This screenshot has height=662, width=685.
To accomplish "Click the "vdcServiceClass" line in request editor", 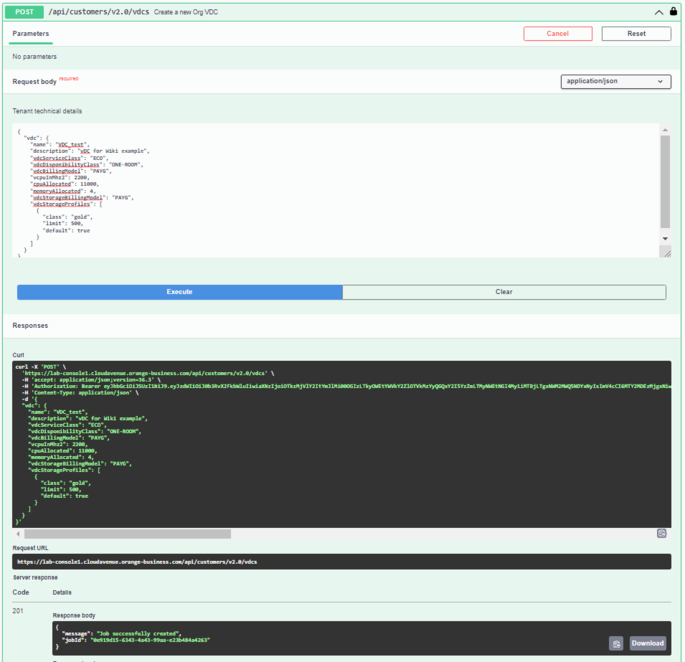I will (69, 158).
